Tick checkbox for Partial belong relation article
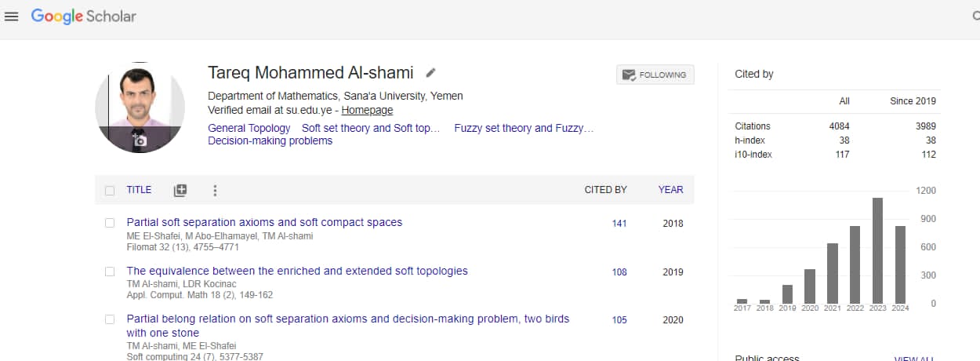980x361 pixels. point(110,319)
